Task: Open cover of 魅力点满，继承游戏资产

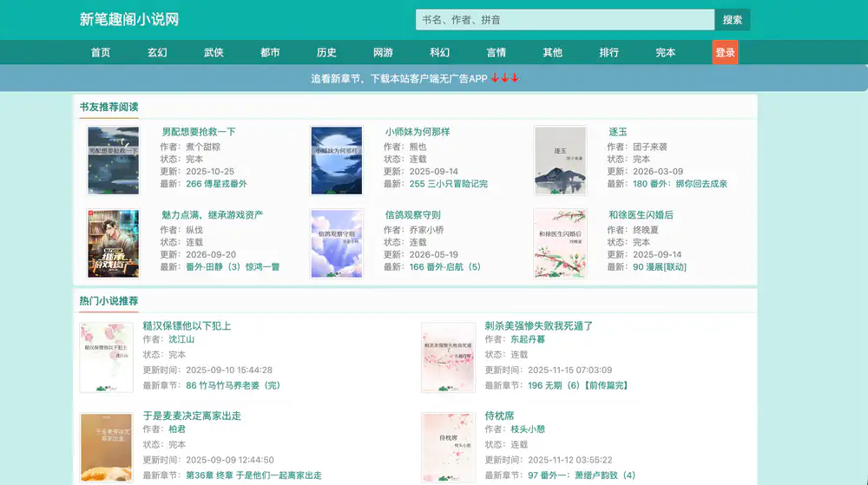Action: pos(114,243)
